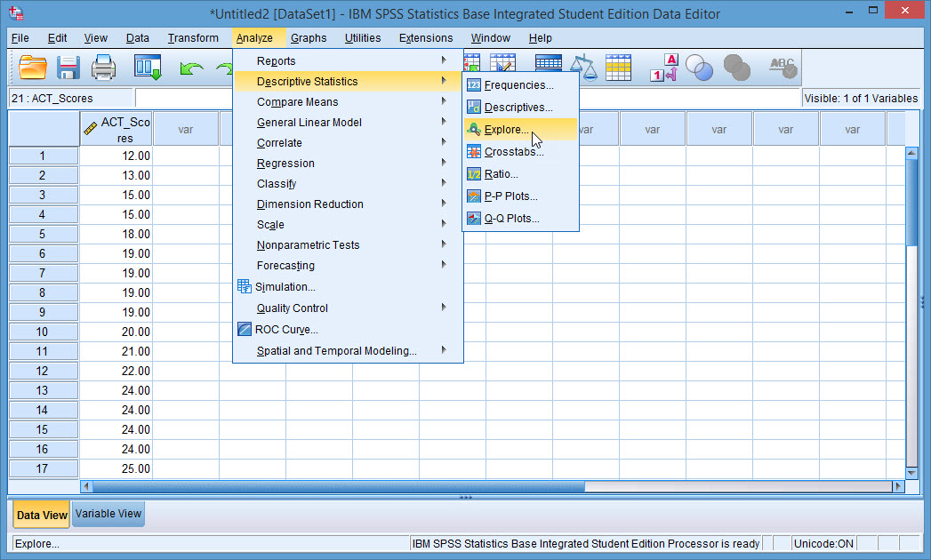
Task: Select the ACT_Scores column header
Action: [x=116, y=129]
